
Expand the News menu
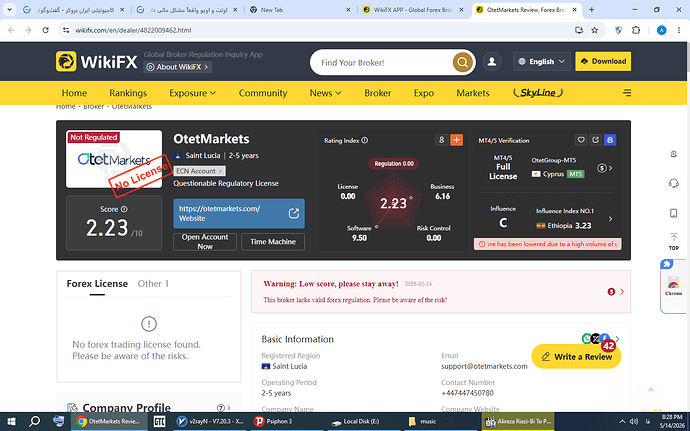click(x=325, y=93)
